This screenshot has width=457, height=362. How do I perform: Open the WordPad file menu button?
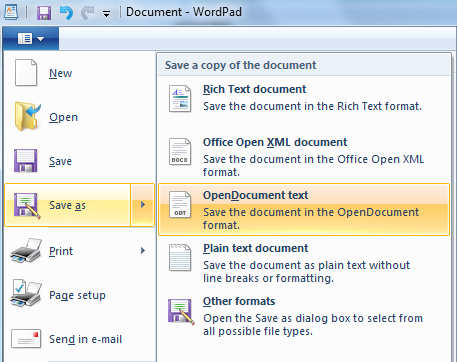click(x=31, y=39)
